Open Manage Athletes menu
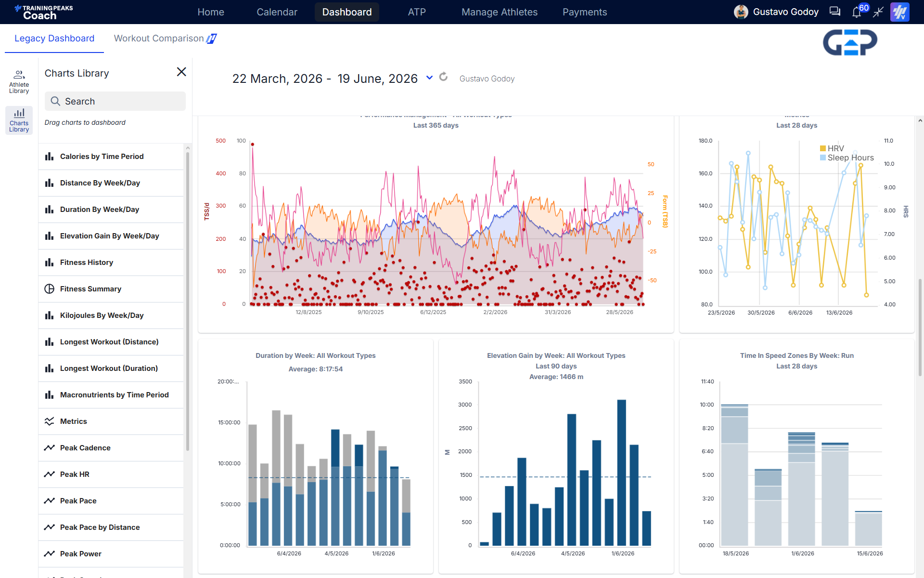 (500, 12)
